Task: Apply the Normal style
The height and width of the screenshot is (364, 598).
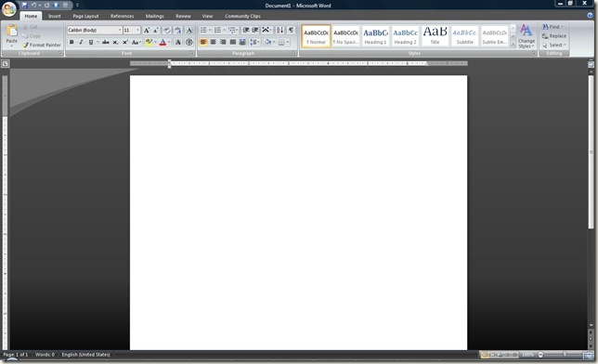Action: (316, 36)
